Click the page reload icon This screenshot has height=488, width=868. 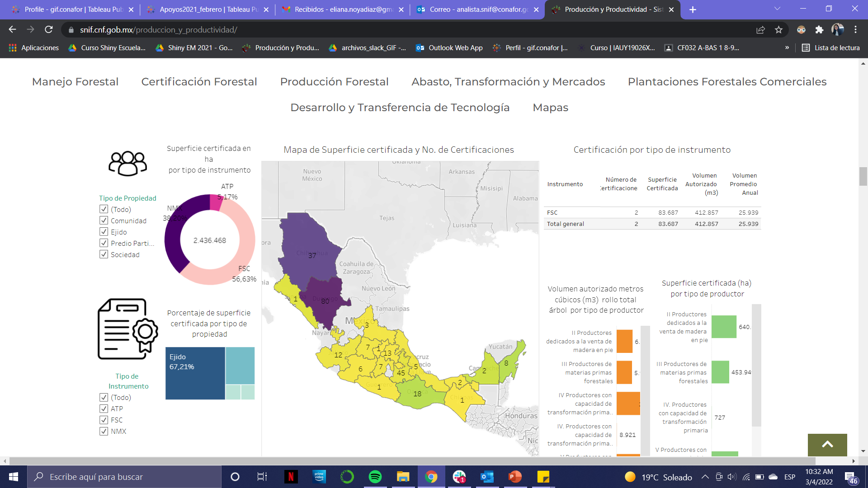(49, 30)
